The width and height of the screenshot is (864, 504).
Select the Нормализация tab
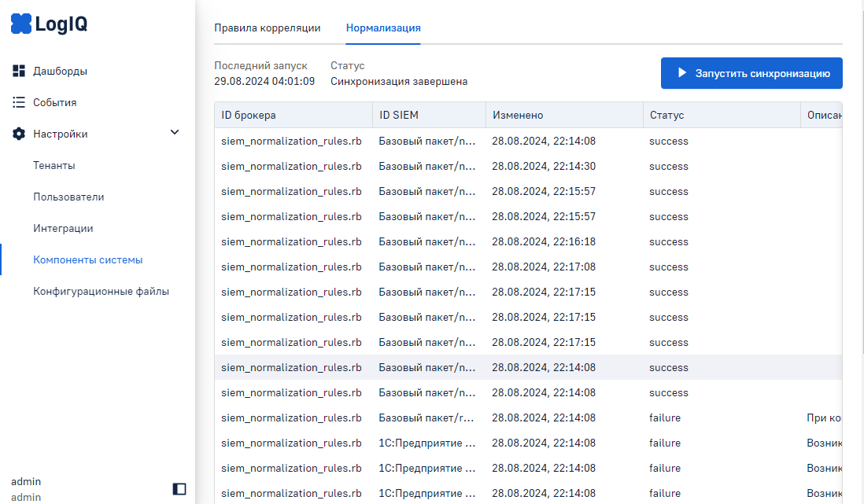click(x=383, y=28)
